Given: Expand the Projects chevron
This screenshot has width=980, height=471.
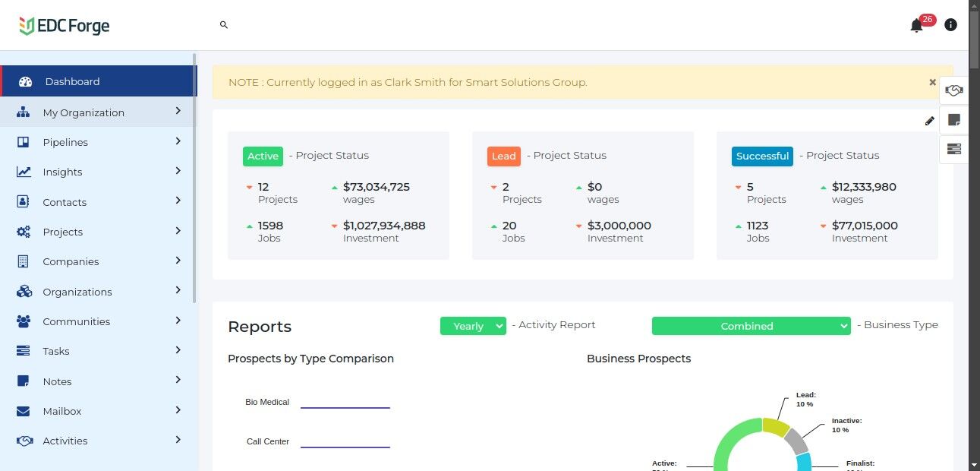Looking at the screenshot, I should [x=178, y=231].
